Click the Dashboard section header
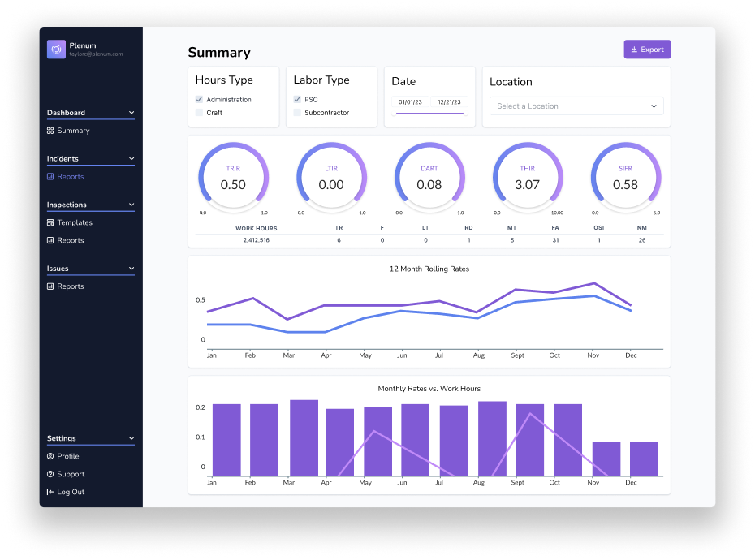Screen dimensions: 755x560 coord(91,113)
